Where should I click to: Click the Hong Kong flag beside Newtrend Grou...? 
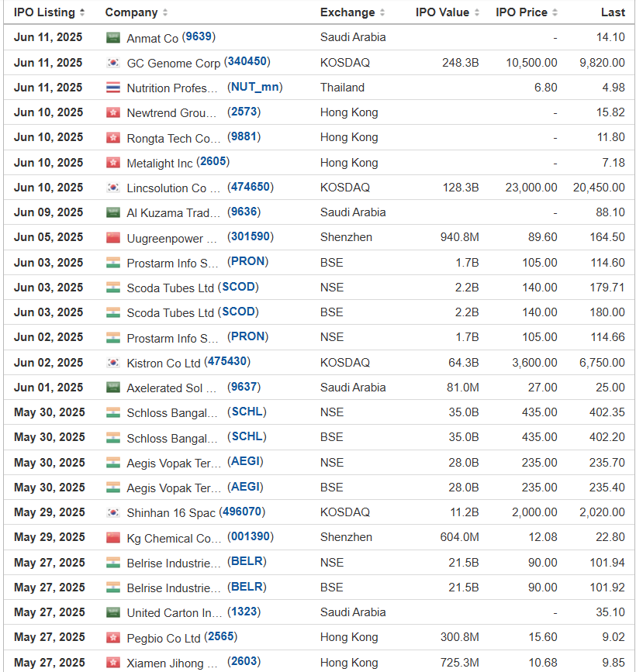point(113,112)
